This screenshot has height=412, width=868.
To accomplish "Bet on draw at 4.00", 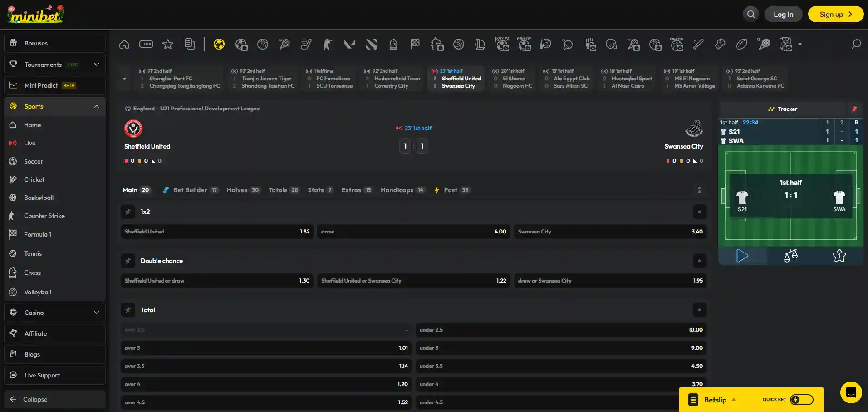I will (x=414, y=232).
